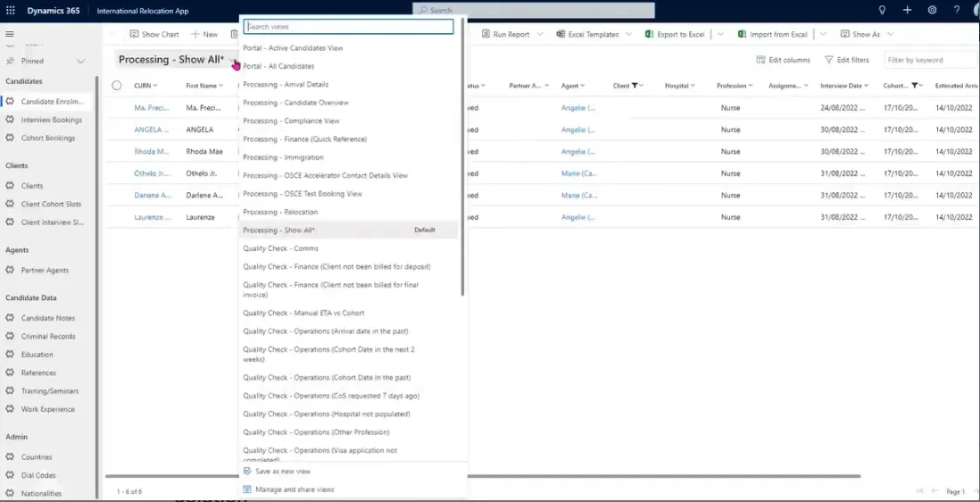Click the lightbulb assistant icon

(x=883, y=10)
